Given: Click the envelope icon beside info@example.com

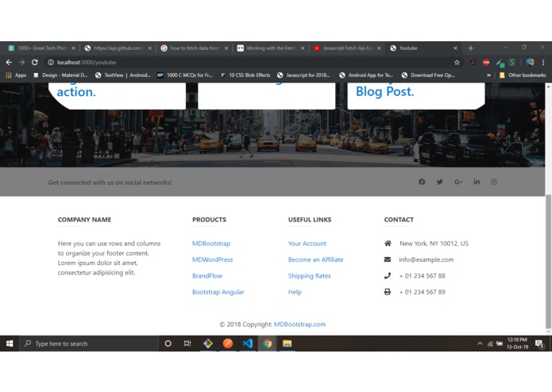Looking at the screenshot, I should pos(388,259).
